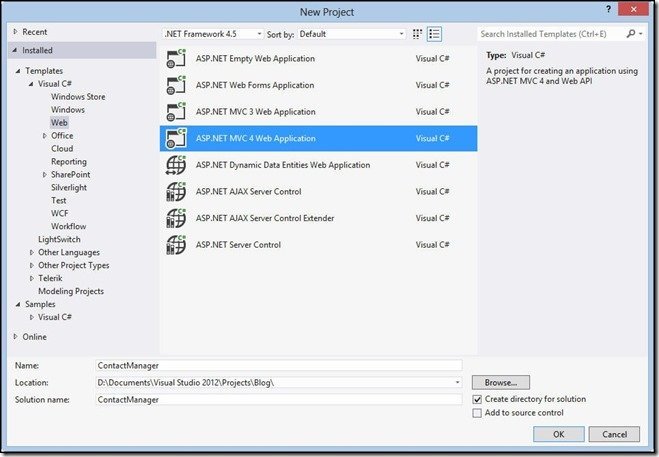
Task: Open the Location path dropdown arrow
Action: click(x=457, y=383)
